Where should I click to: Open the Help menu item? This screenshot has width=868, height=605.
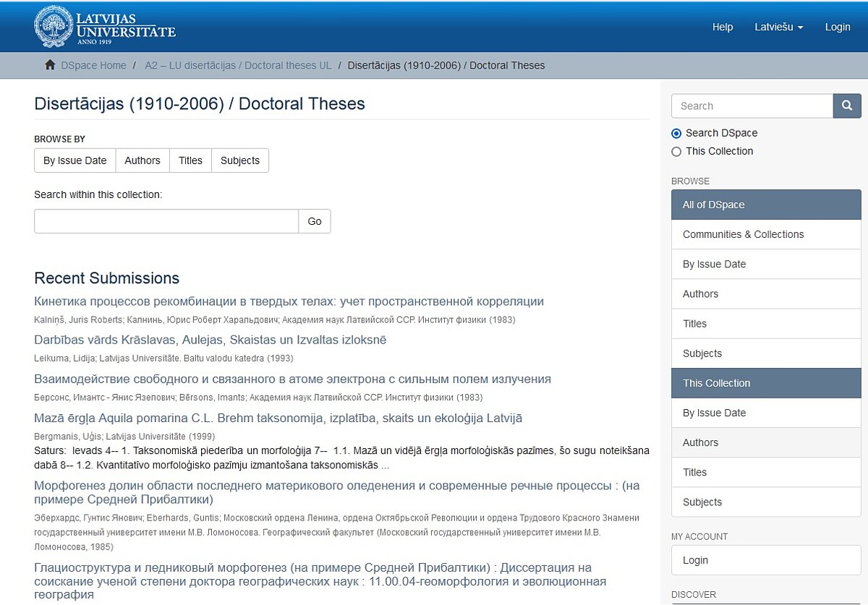click(x=723, y=27)
